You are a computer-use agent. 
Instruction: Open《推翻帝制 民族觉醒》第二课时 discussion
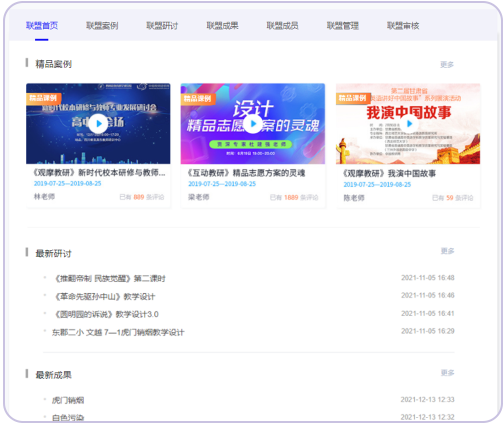(x=110, y=278)
